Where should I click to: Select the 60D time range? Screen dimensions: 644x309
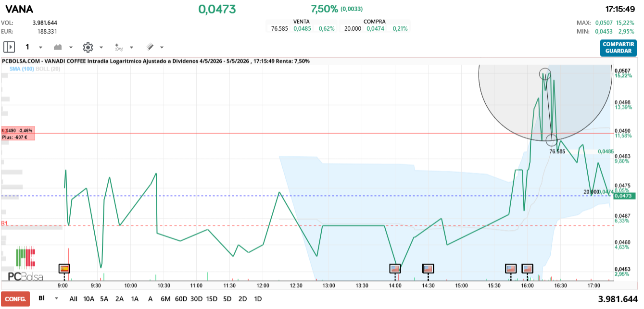181,298
